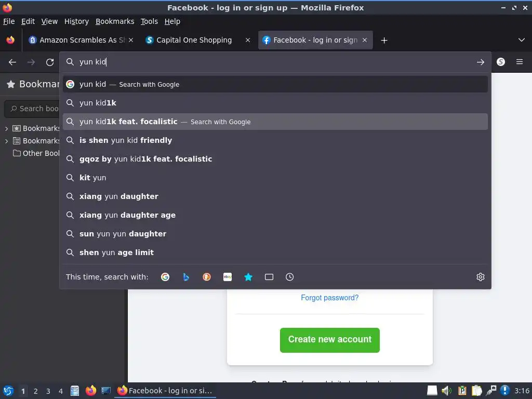532x399 pixels.
Task: Open the Help menu
Action: (172, 21)
